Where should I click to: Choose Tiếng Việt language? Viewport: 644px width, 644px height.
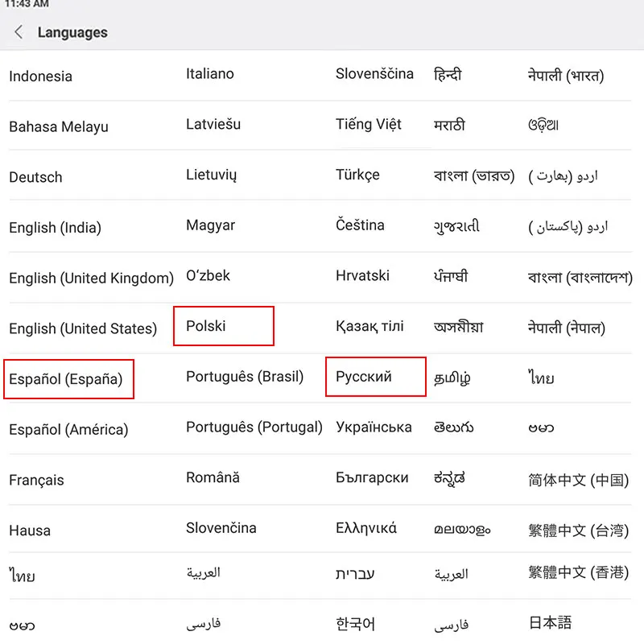tap(369, 125)
